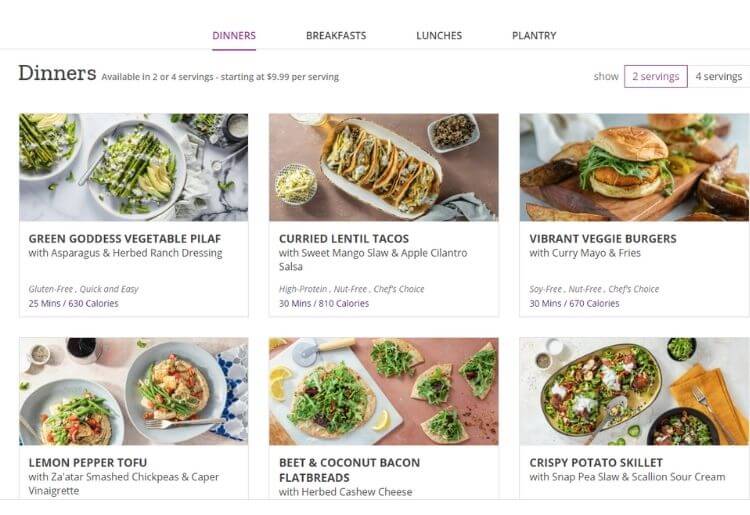
Task: Click the Crispy Potato Skillet title
Action: (x=596, y=463)
